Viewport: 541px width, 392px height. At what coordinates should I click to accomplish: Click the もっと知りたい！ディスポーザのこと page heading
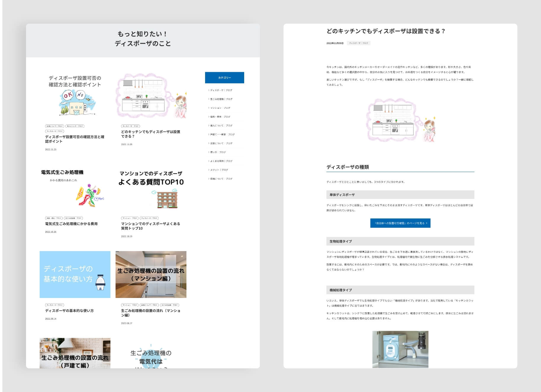(x=143, y=39)
